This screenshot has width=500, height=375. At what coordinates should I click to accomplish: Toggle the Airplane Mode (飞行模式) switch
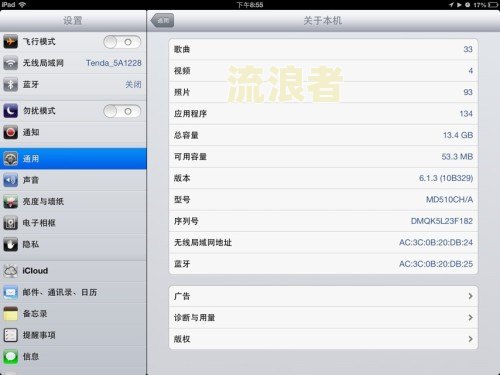(x=122, y=42)
